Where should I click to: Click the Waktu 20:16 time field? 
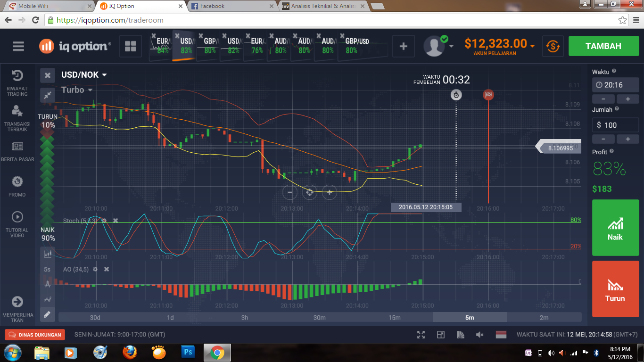(x=616, y=85)
